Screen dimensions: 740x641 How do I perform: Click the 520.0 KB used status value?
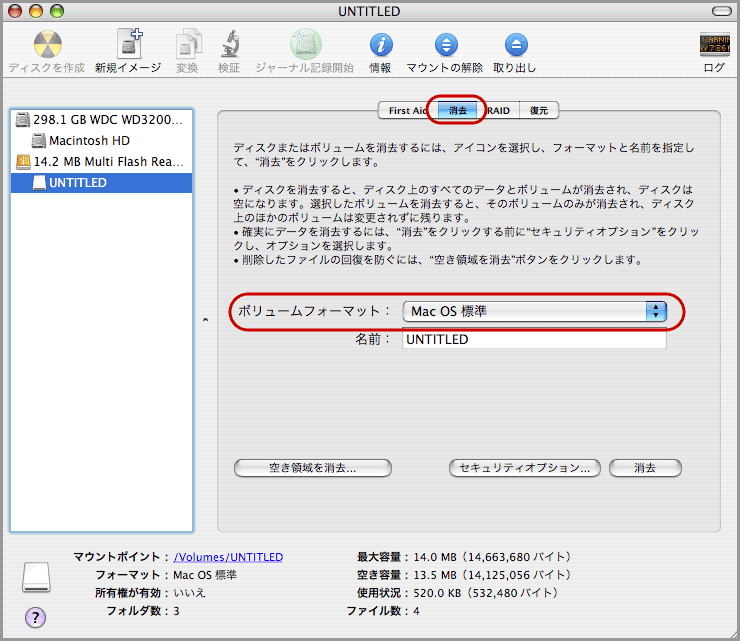coord(486,593)
